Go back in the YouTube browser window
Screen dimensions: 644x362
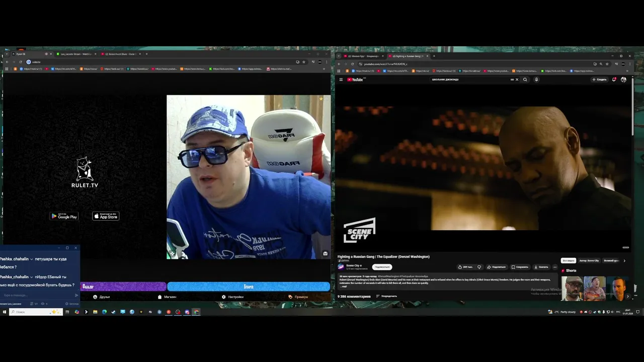pos(339,64)
